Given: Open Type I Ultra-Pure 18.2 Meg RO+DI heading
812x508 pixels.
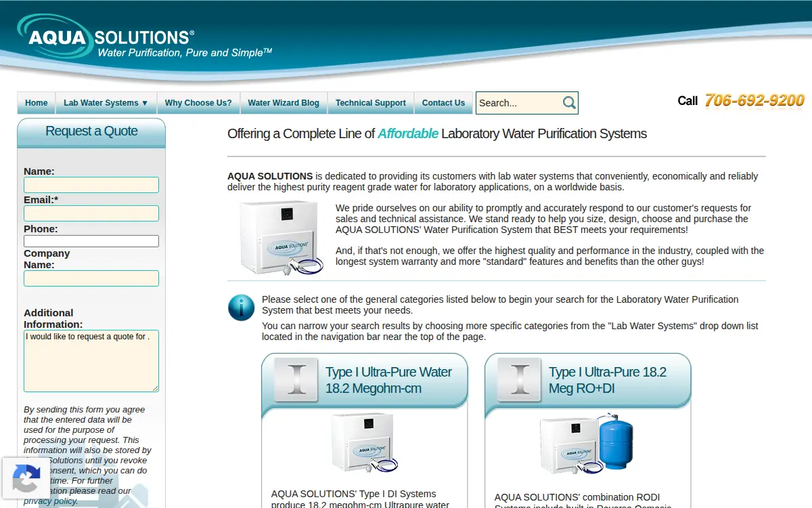Looking at the screenshot, I should (608, 380).
